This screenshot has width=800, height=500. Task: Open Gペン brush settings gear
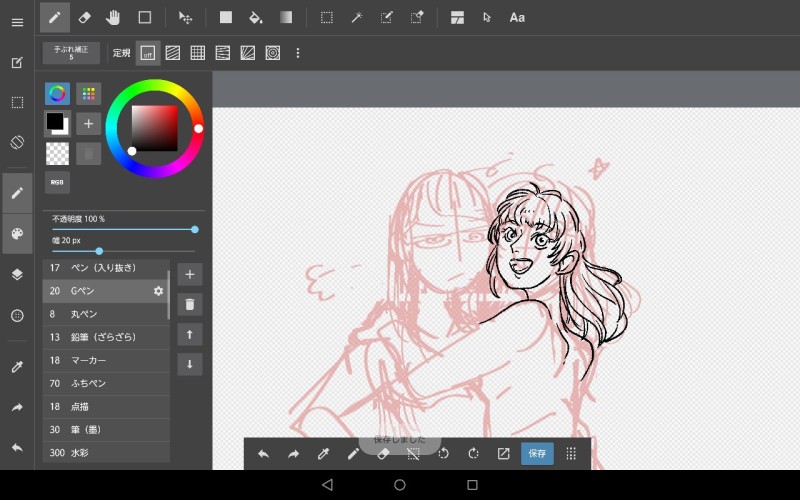(x=158, y=291)
